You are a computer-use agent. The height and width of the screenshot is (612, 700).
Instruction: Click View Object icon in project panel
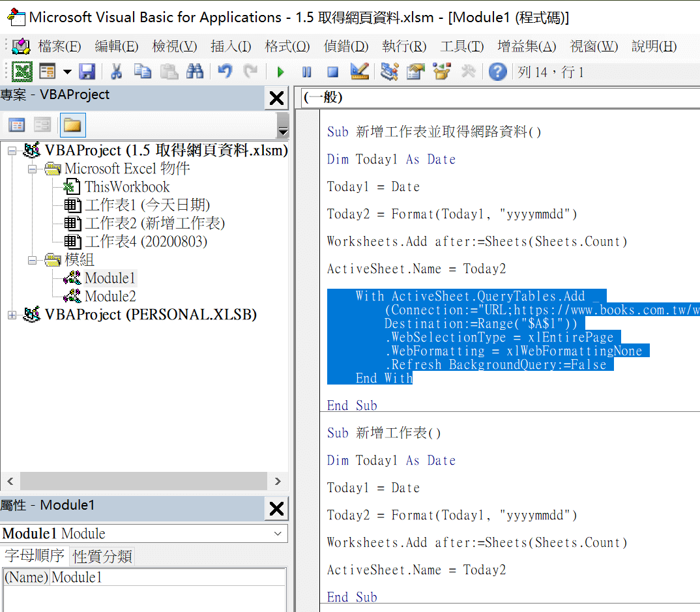(43, 125)
